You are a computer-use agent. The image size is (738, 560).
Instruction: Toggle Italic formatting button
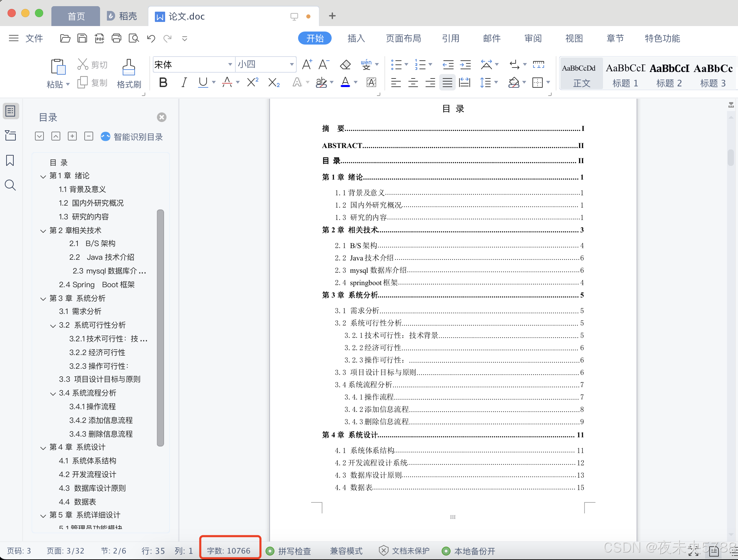[x=184, y=83]
